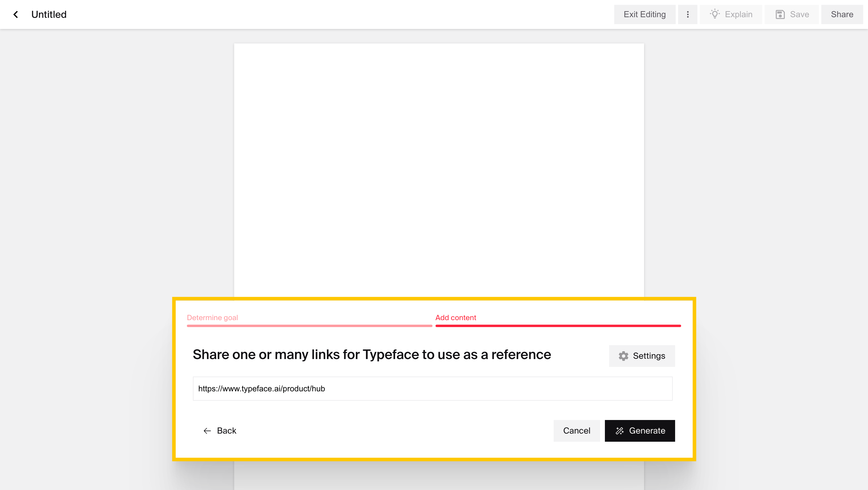Click the magic wand icon on Generate

tap(619, 431)
